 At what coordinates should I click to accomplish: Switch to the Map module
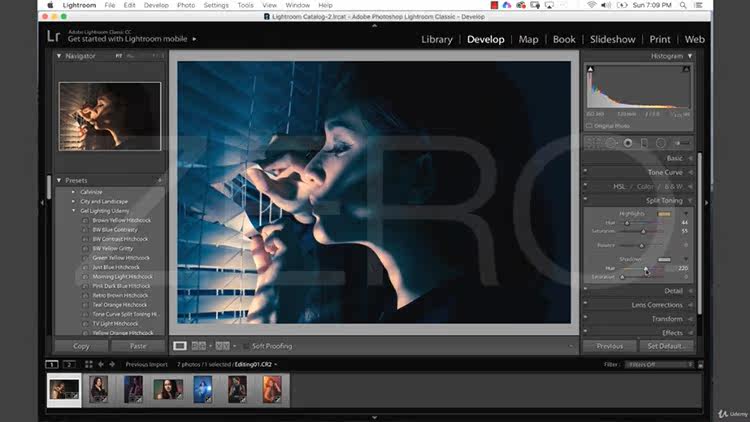528,39
